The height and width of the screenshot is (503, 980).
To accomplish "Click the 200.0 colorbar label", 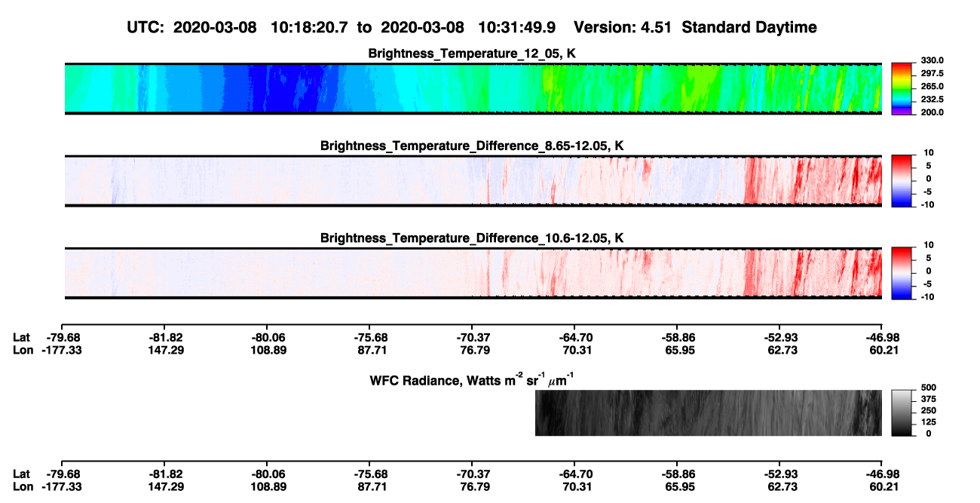I will point(933,112).
